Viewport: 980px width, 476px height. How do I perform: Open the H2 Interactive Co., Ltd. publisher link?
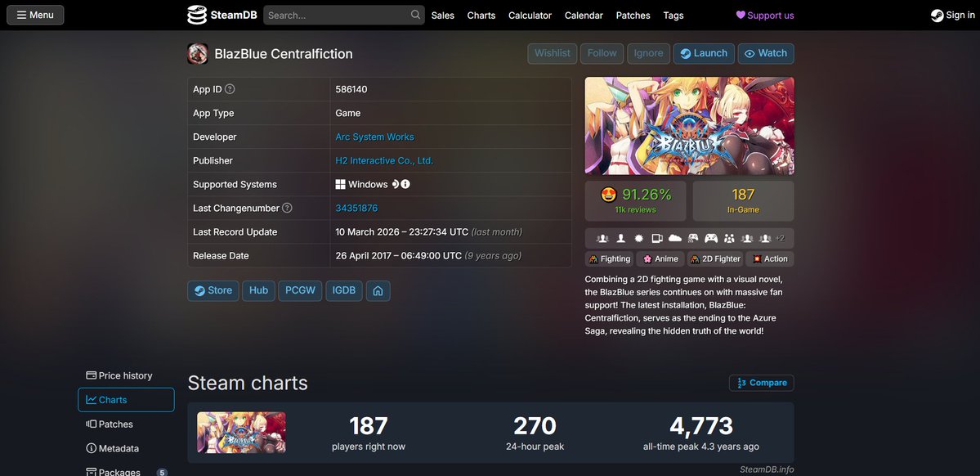point(384,161)
